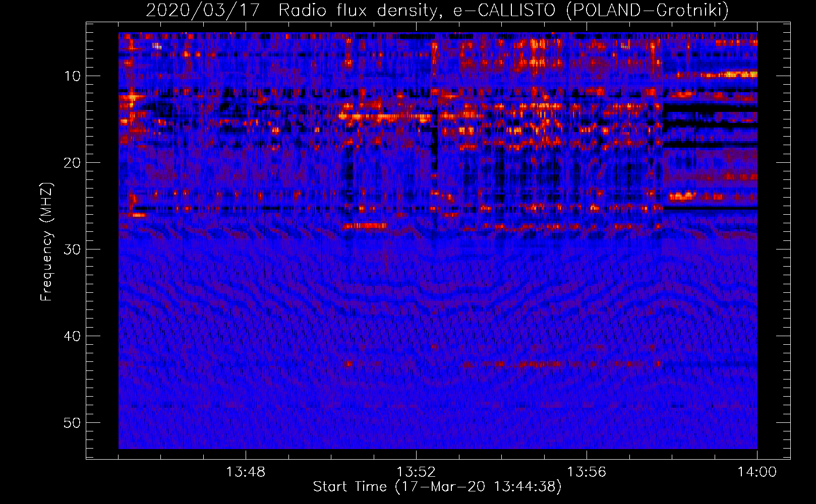Click the 'Frequency (MHZ)' axis label
The width and height of the screenshot is (816, 504).
coord(46,242)
